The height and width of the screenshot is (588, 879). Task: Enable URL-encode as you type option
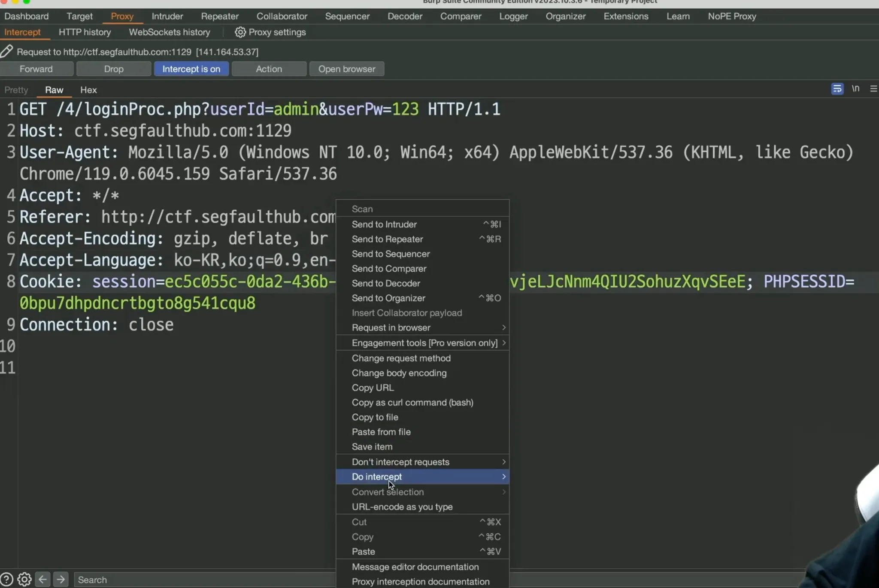[x=402, y=507]
